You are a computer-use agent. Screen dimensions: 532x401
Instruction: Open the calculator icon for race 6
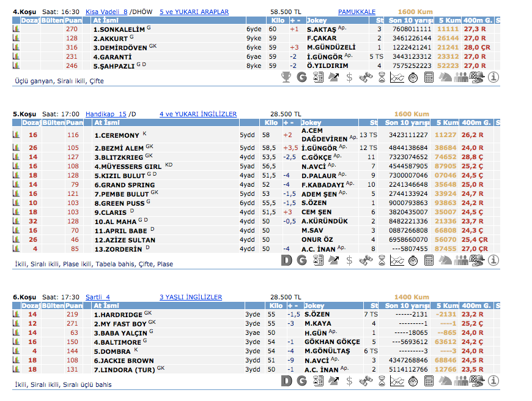tap(429, 381)
